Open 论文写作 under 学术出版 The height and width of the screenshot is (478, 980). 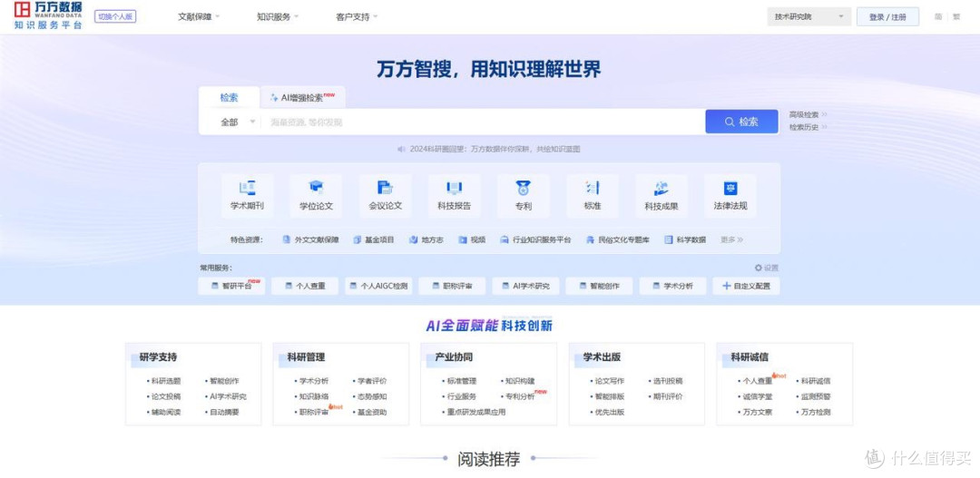(610, 381)
